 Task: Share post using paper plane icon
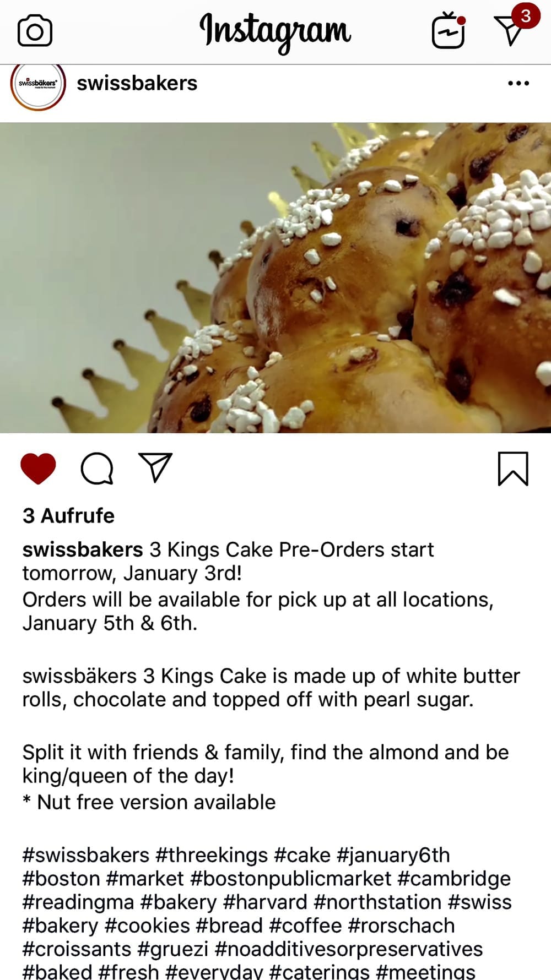155,467
